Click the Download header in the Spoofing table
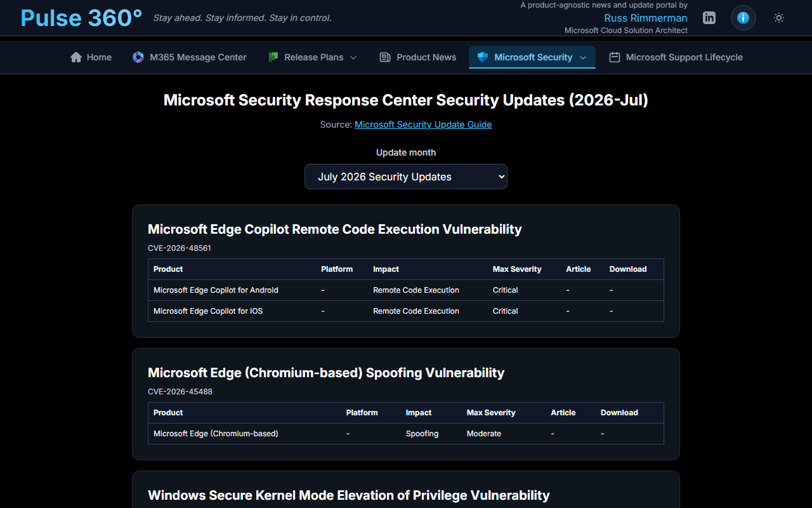Screen dimensions: 812x508 [619, 413]
